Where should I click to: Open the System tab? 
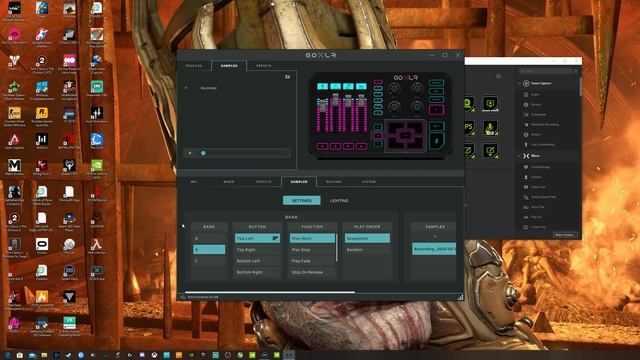(x=369, y=182)
